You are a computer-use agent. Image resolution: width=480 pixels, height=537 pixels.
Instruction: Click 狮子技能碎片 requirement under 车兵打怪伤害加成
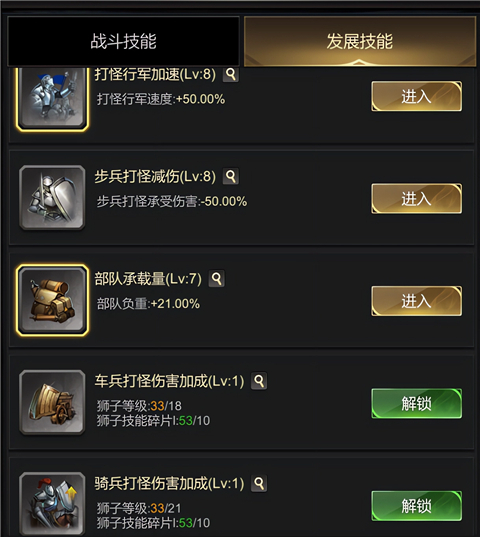coord(153,421)
